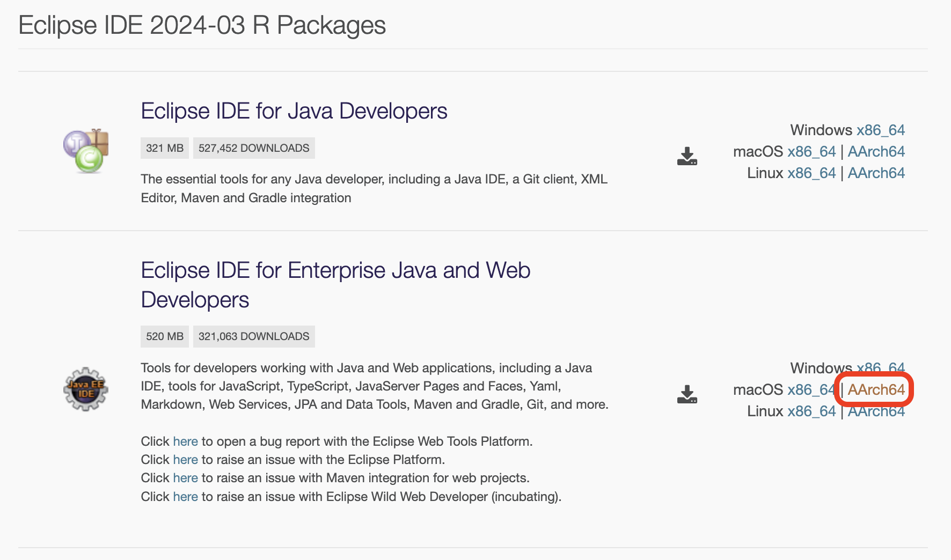Download Java Developers macOS AArch64
Image resolution: width=951 pixels, height=560 pixels.
point(876,151)
